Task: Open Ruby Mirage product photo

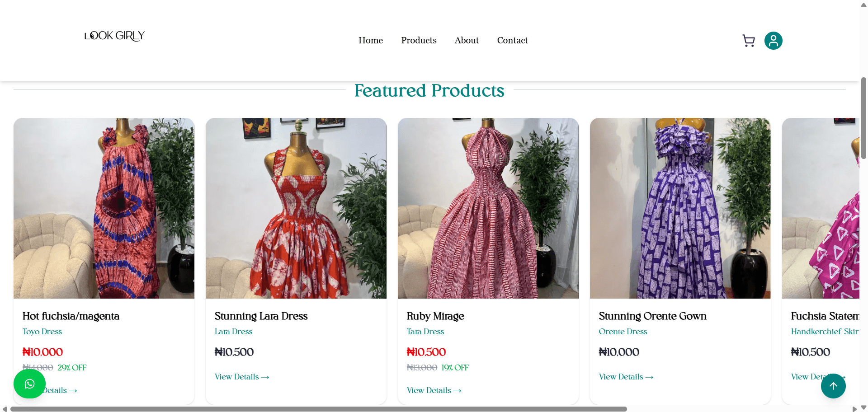Action: pyautogui.click(x=488, y=208)
